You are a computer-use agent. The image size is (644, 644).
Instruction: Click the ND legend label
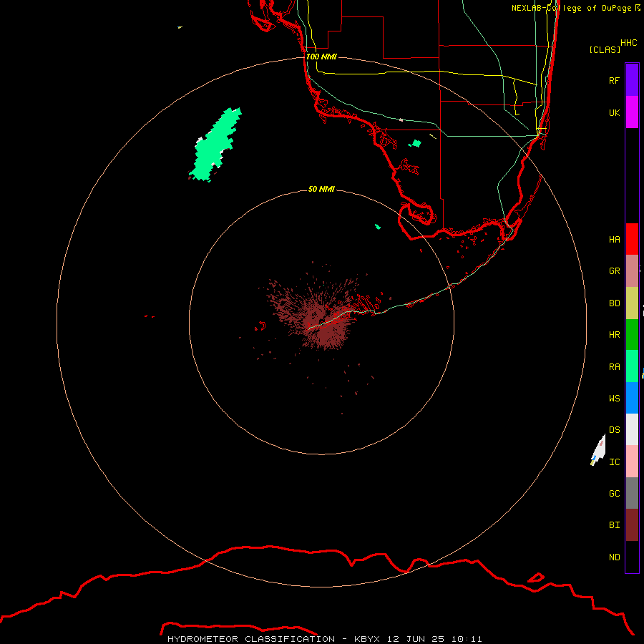(x=614, y=557)
